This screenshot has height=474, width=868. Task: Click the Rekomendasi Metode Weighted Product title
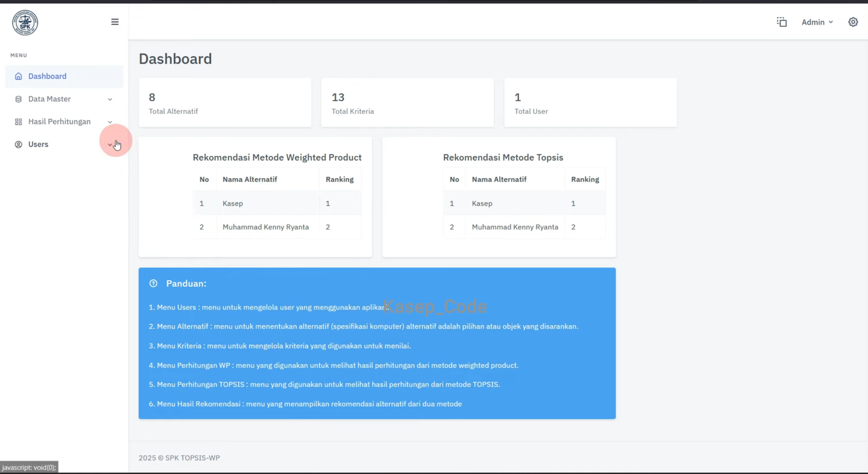coord(277,157)
